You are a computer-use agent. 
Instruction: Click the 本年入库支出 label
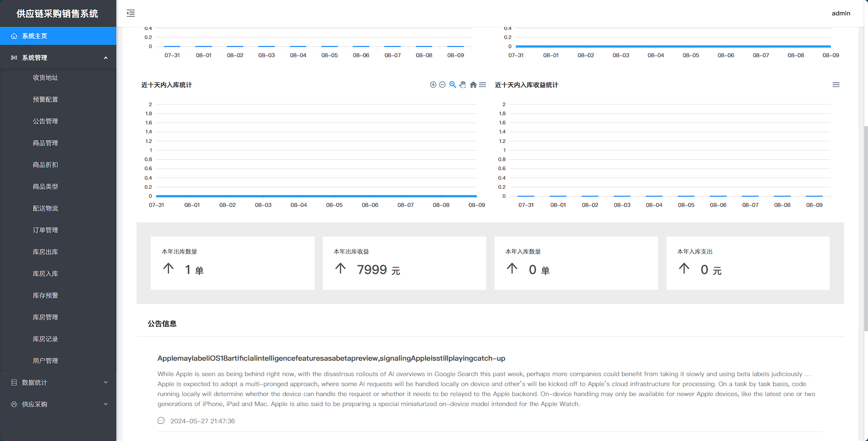point(695,251)
